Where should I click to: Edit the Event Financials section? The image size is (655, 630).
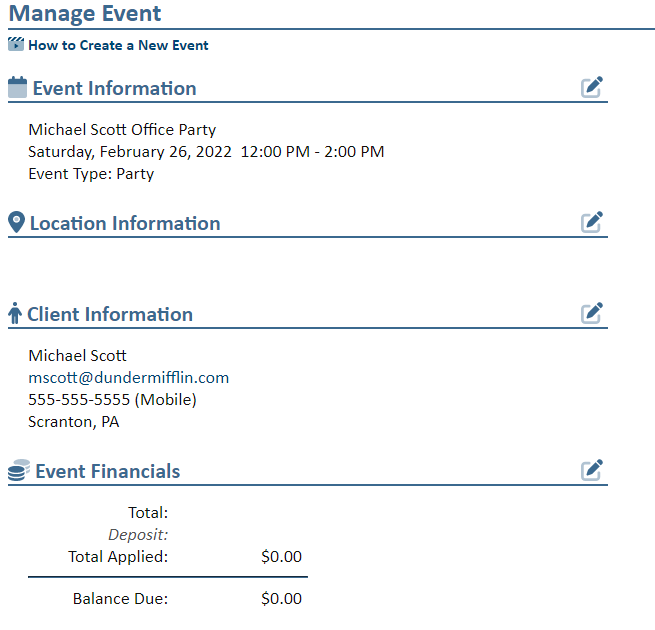click(x=592, y=470)
